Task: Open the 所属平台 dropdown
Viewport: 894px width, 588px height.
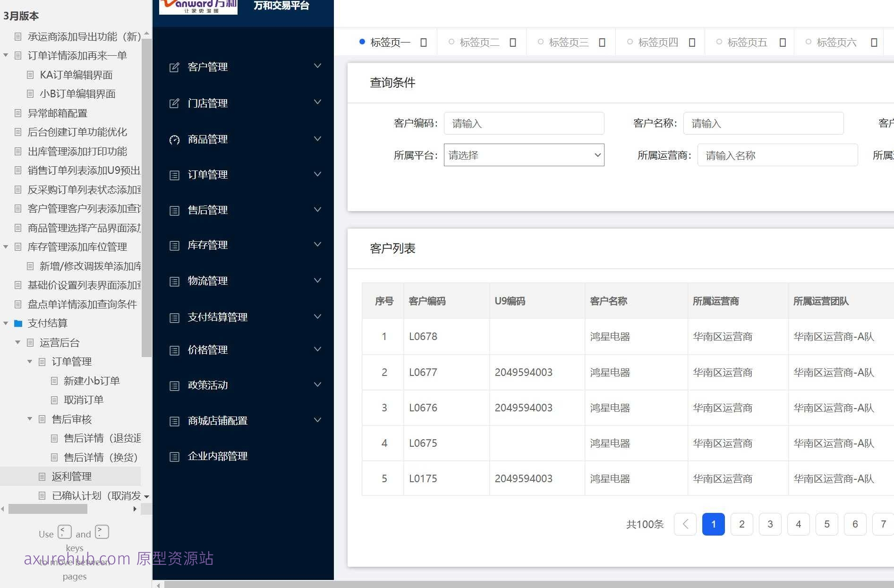Action: point(523,155)
